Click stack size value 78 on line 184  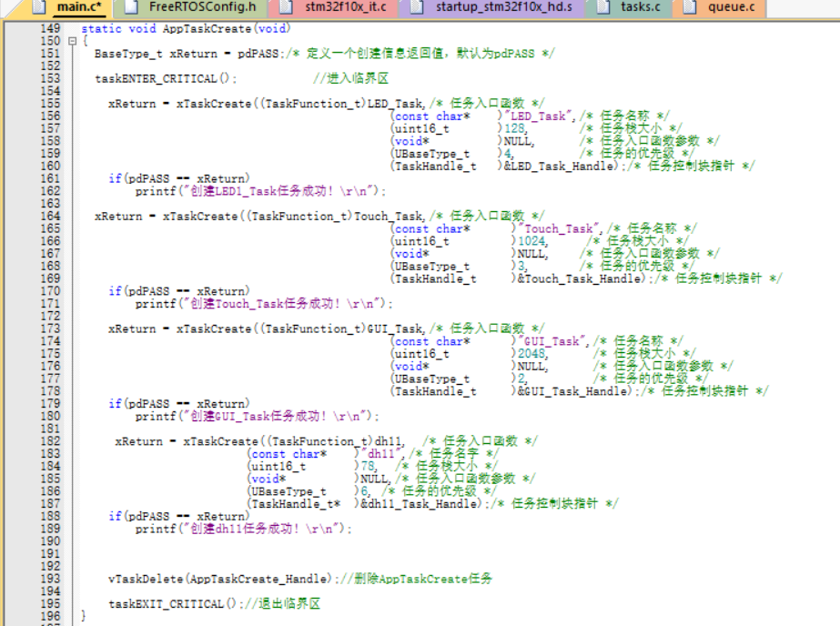pyautogui.click(x=368, y=467)
